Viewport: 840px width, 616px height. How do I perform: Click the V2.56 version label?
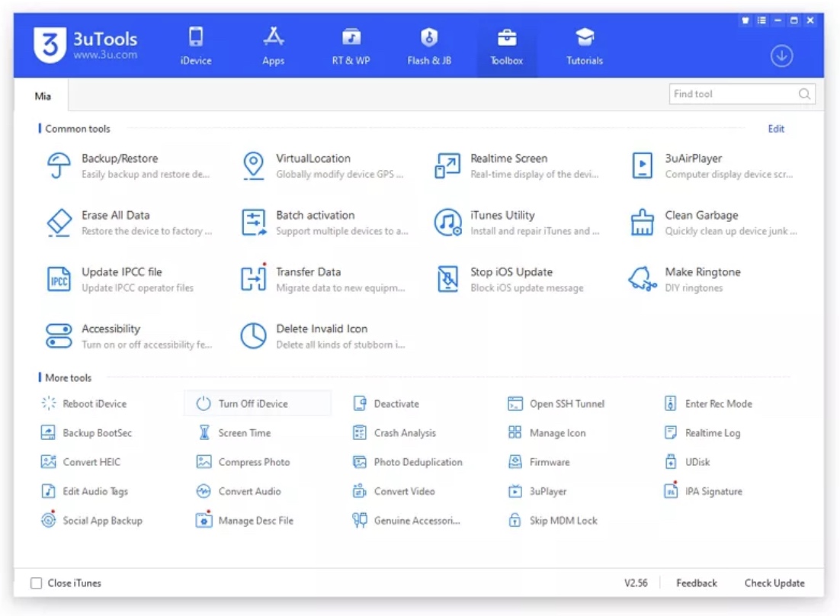pyautogui.click(x=636, y=582)
